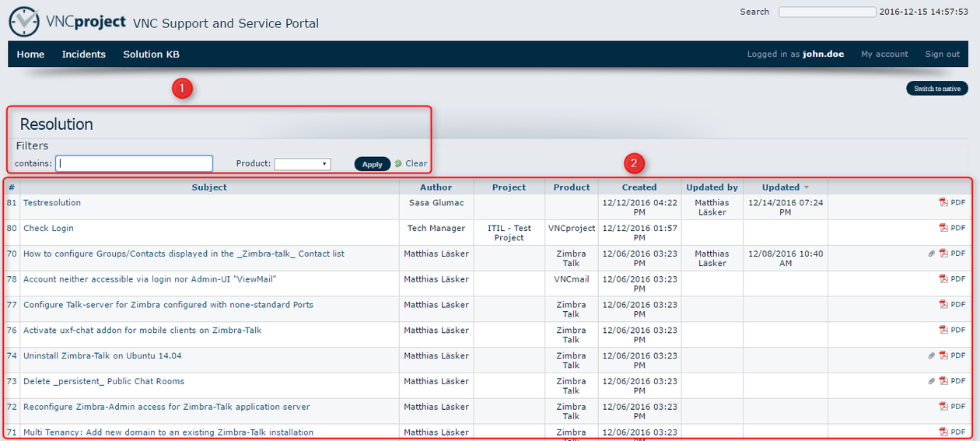Open PDF icon for Testresolution row
Image resolution: width=980 pixels, height=441 pixels.
(943, 203)
